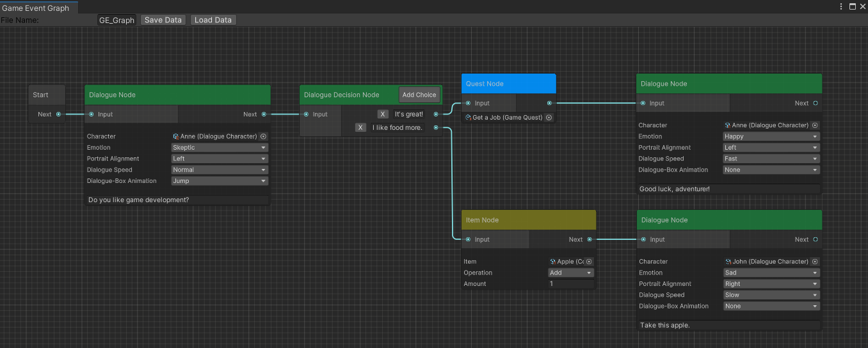This screenshot has width=868, height=348.
Task: Click the Start node's Next output port
Action: (59, 115)
